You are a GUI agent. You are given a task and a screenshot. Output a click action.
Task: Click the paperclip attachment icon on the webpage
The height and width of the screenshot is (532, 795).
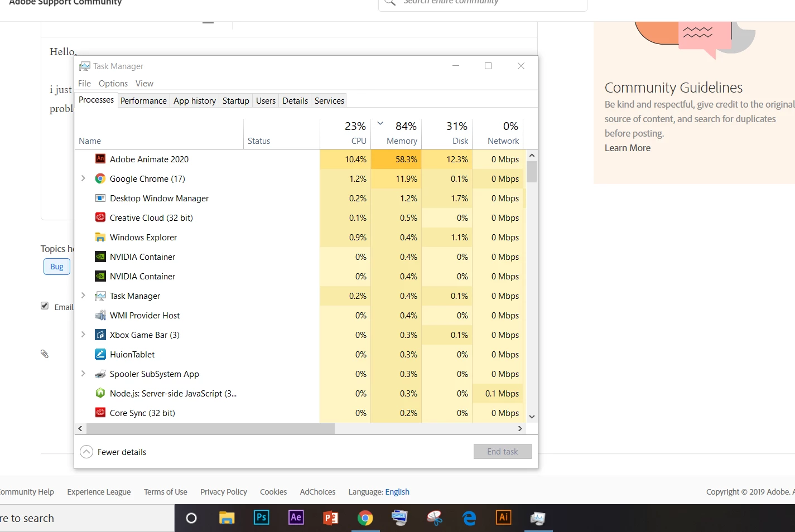tap(45, 354)
